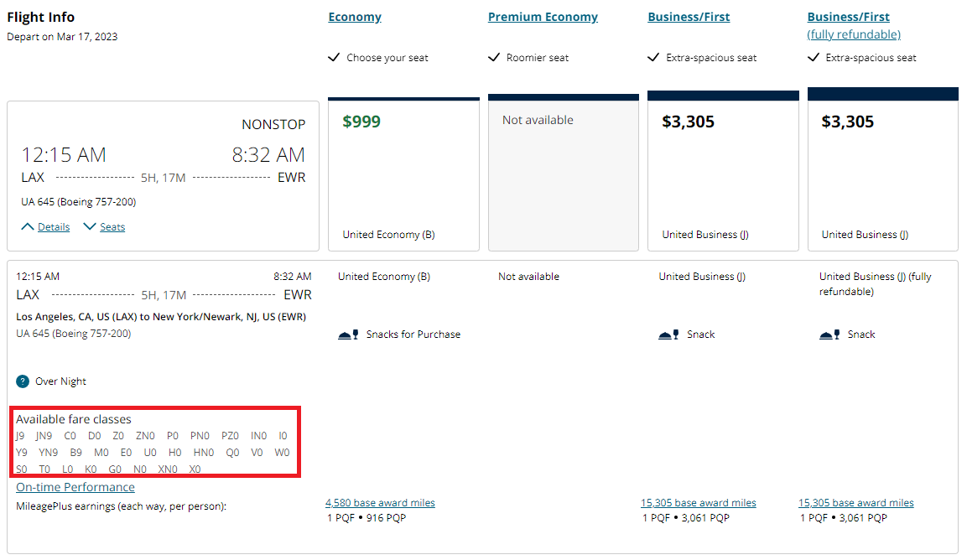The height and width of the screenshot is (560, 967).
Task: Open the Seats link for this flight
Action: [x=111, y=226]
